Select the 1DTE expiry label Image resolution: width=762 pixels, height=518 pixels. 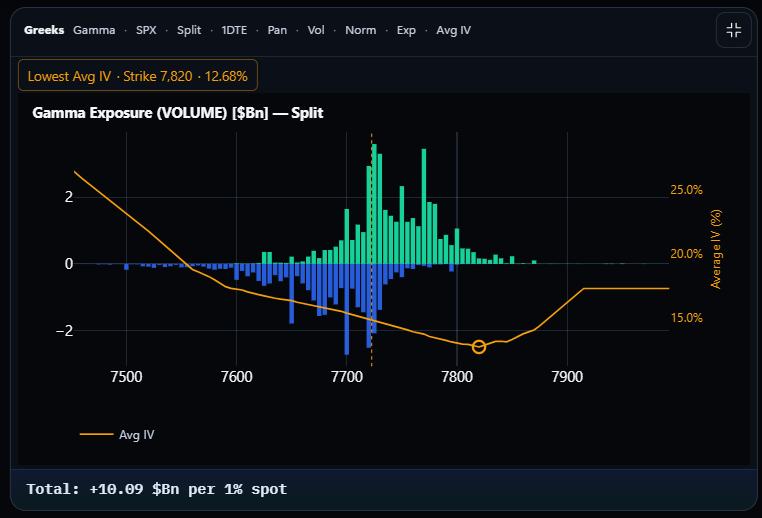[x=234, y=30]
